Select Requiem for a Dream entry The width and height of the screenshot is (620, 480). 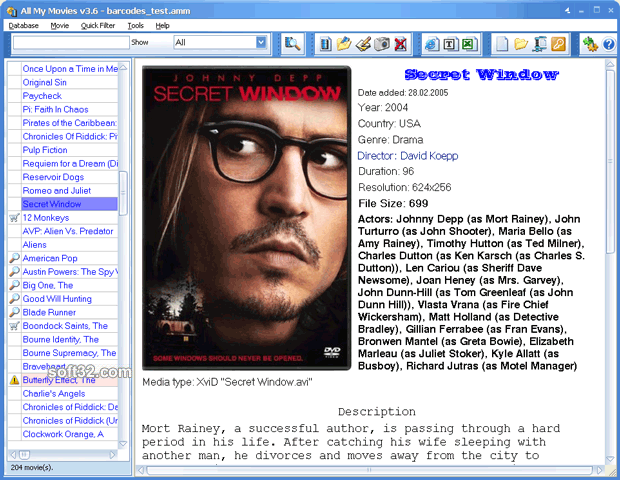70,163
